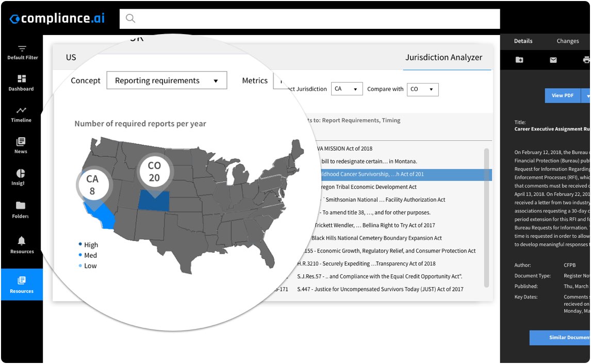Click the Colorado state on map

pos(153,200)
